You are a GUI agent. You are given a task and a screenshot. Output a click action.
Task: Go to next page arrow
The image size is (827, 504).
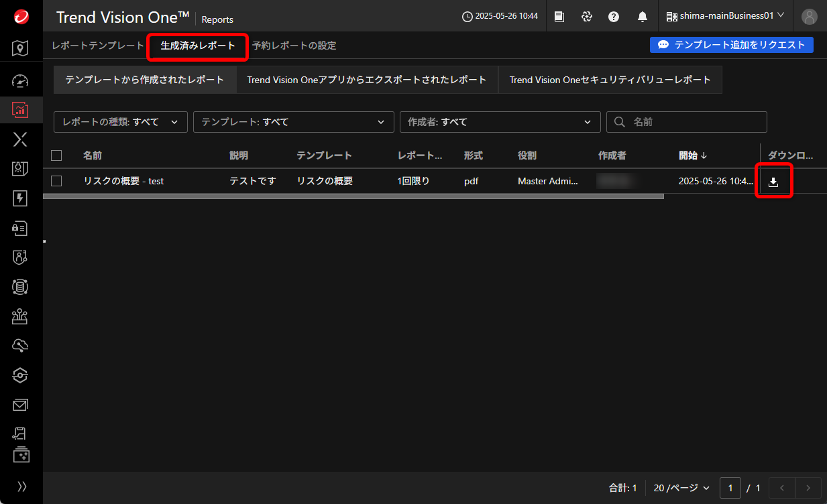pos(808,488)
